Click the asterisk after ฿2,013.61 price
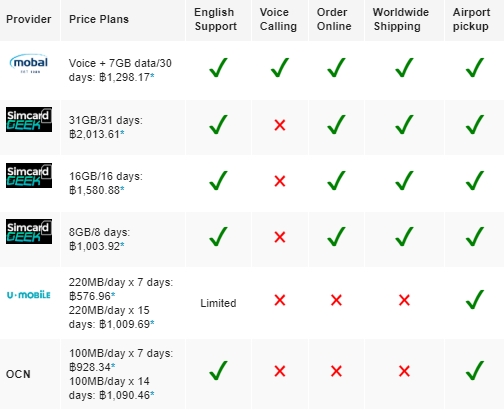This screenshot has width=504, height=411. [122, 133]
